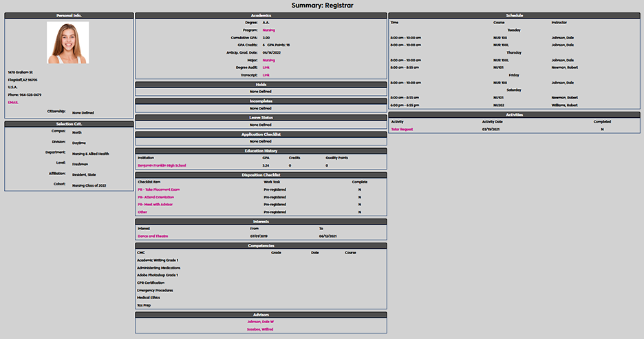Select the 'Flagstaff,AZ 96705' address text

coord(23,80)
